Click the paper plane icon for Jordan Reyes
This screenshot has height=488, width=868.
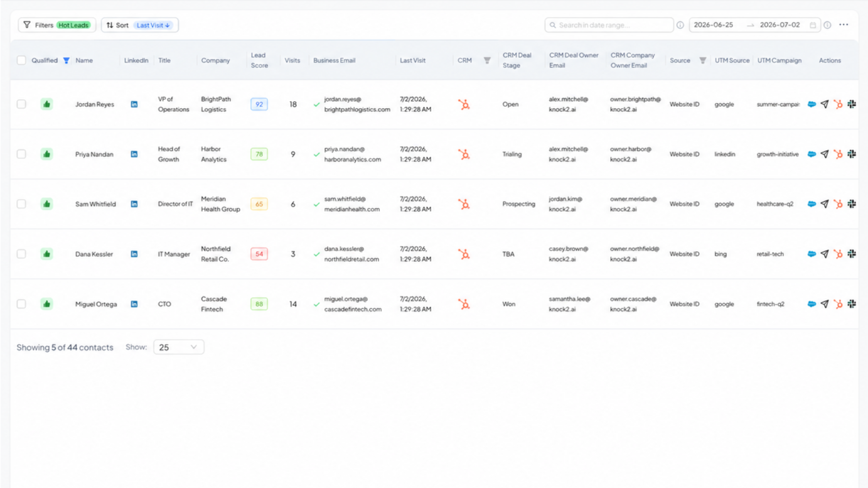[x=825, y=104]
